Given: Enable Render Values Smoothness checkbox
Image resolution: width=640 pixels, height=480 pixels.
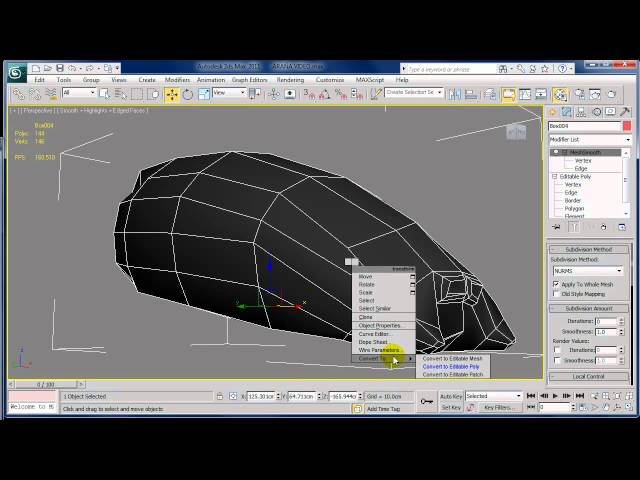Looking at the screenshot, I should coord(558,360).
